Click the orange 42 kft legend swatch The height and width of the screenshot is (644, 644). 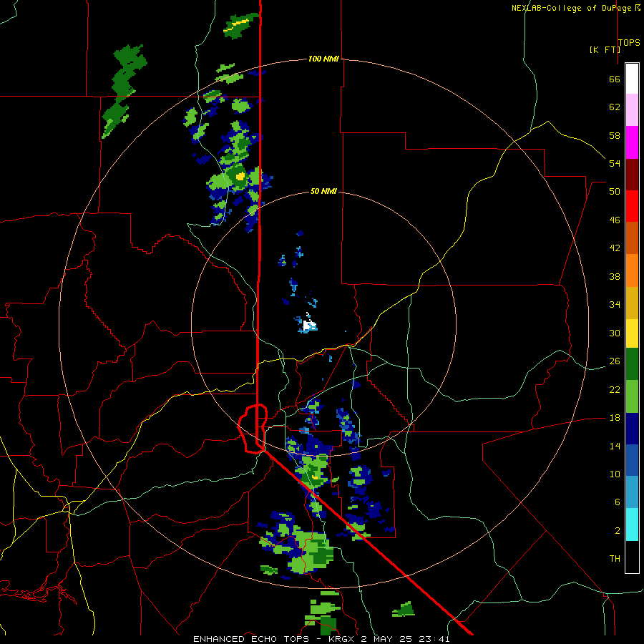click(632, 270)
